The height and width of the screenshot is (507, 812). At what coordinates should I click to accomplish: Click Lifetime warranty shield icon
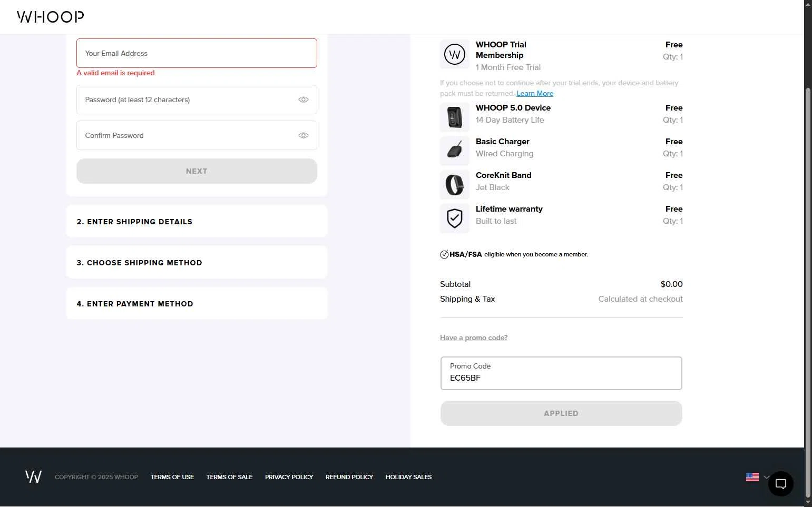click(x=455, y=218)
